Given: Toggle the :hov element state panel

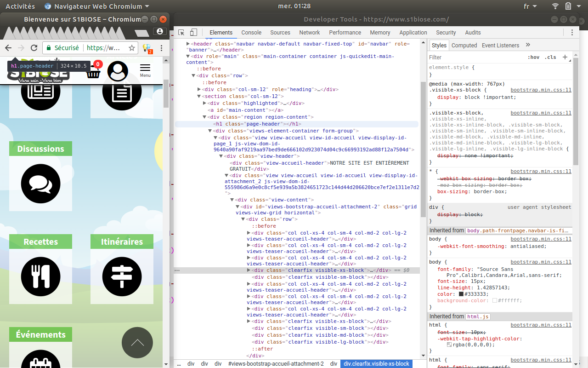Looking at the screenshot, I should pyautogui.click(x=533, y=57).
